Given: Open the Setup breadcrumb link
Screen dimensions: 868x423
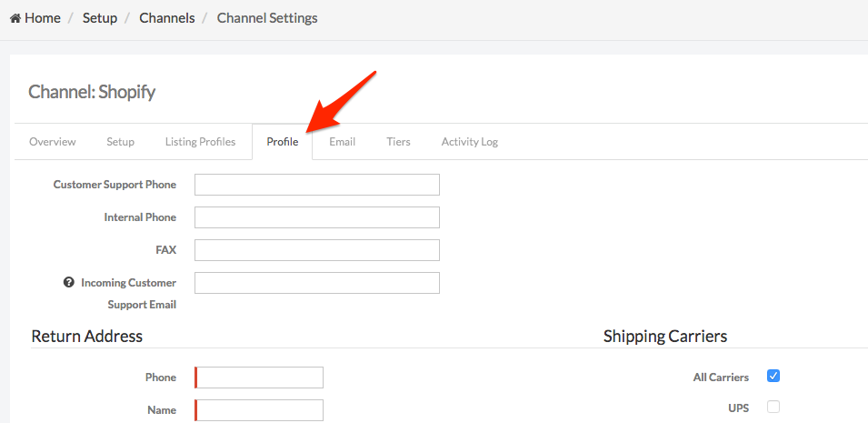Looking at the screenshot, I should pyautogui.click(x=100, y=18).
